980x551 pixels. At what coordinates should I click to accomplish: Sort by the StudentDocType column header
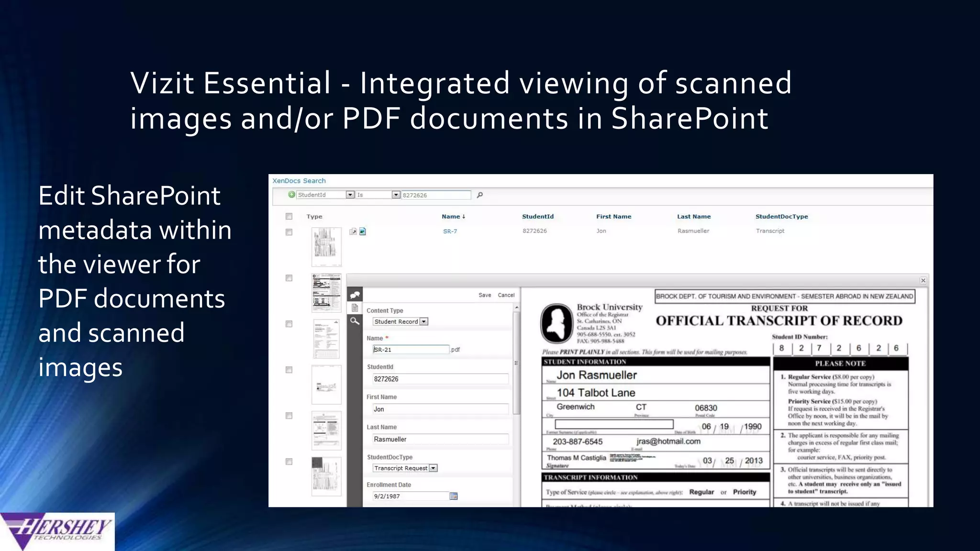(781, 217)
